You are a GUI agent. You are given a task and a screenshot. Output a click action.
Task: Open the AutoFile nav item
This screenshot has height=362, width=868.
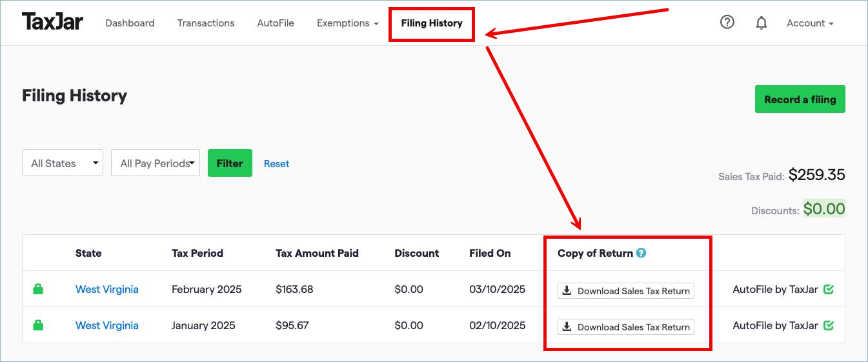click(276, 23)
